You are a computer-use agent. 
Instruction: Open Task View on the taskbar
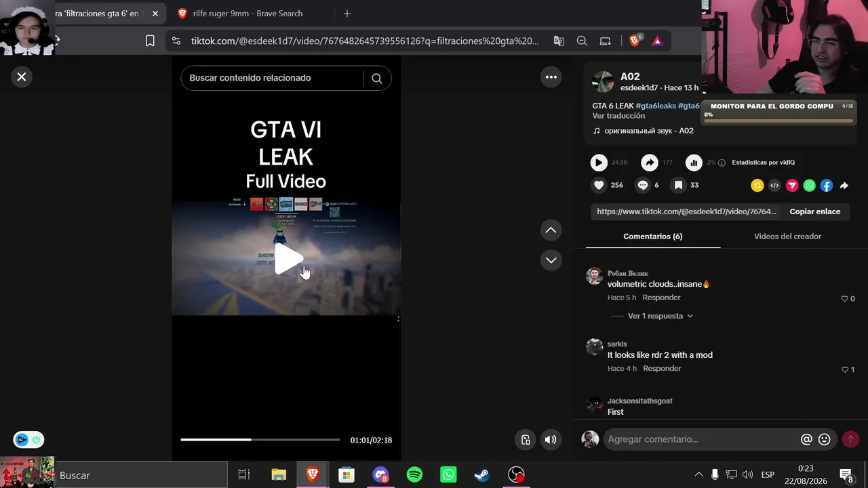244,475
